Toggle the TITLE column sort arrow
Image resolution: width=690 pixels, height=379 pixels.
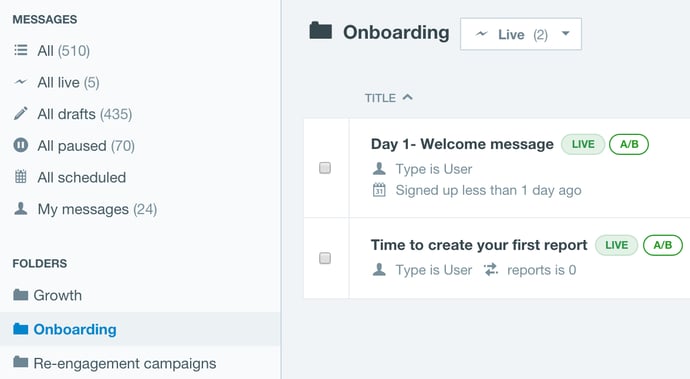pyautogui.click(x=407, y=97)
